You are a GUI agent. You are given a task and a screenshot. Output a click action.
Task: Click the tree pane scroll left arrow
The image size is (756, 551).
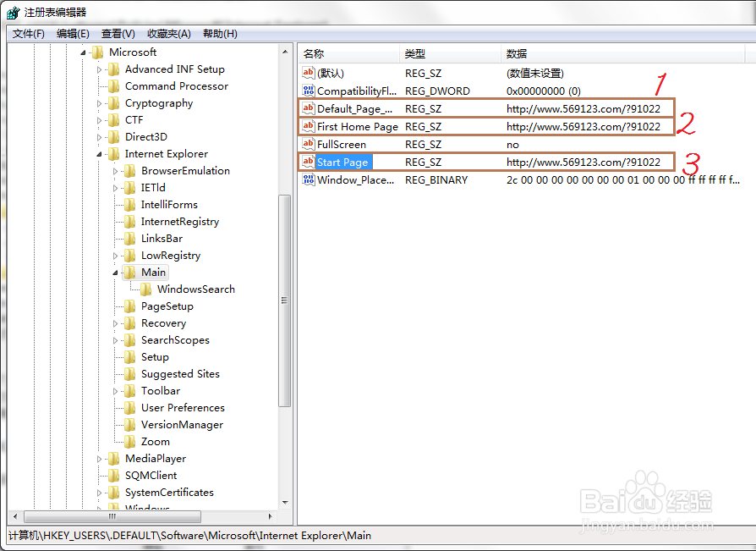(x=15, y=516)
